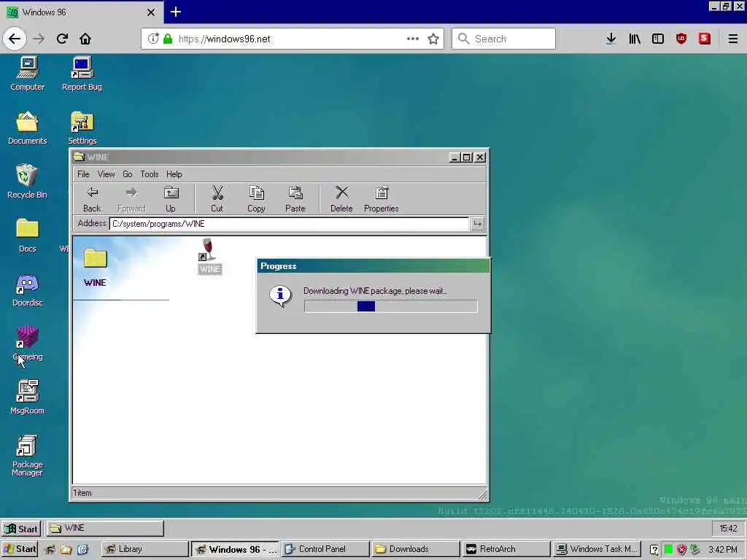Click the explorer Address path field
The image size is (747, 560).
(x=289, y=224)
